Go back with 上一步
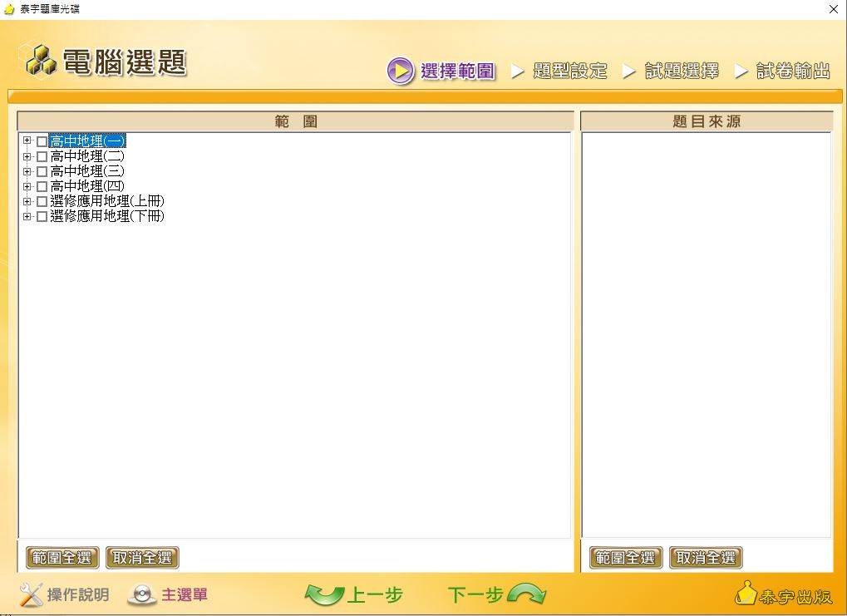Viewport: 847px width, 616px height. (x=375, y=595)
